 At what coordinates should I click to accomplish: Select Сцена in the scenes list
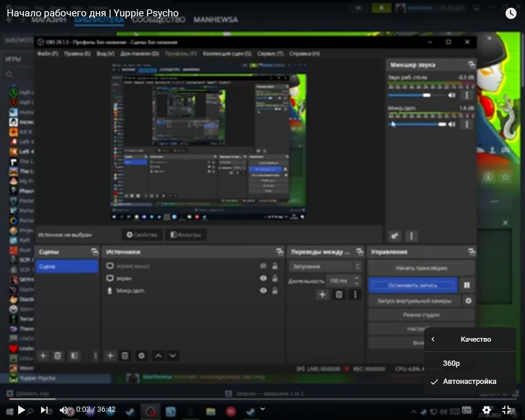(67, 266)
